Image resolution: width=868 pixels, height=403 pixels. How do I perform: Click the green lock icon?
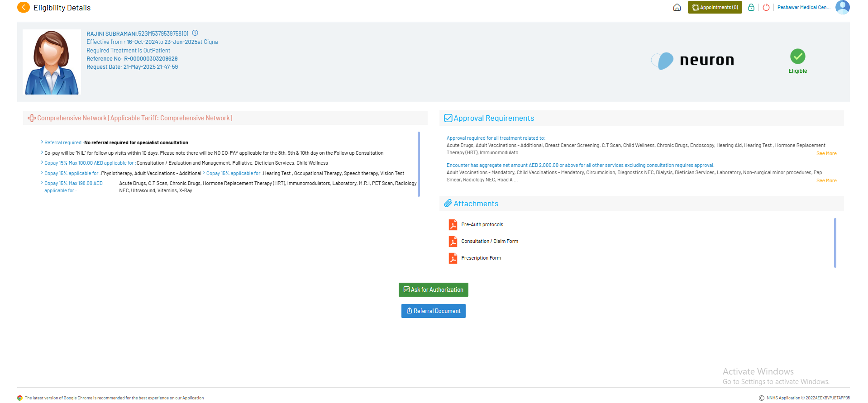(x=751, y=7)
